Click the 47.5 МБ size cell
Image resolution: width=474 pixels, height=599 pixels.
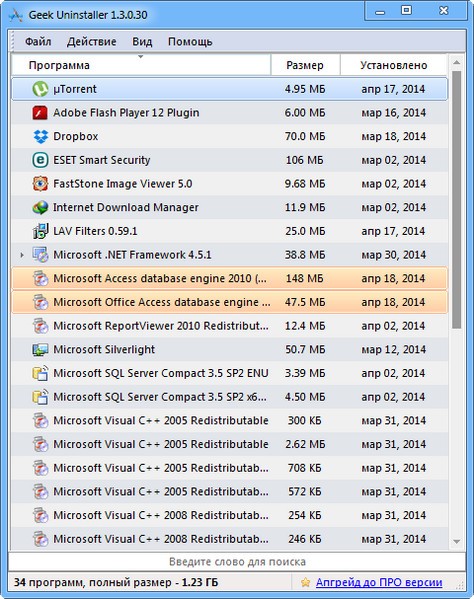[x=305, y=302]
